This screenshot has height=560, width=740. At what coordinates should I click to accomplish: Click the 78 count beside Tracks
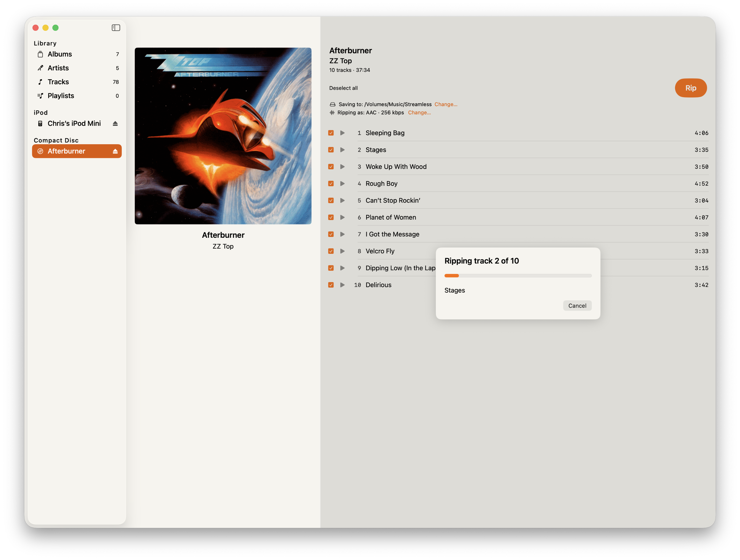tap(116, 82)
